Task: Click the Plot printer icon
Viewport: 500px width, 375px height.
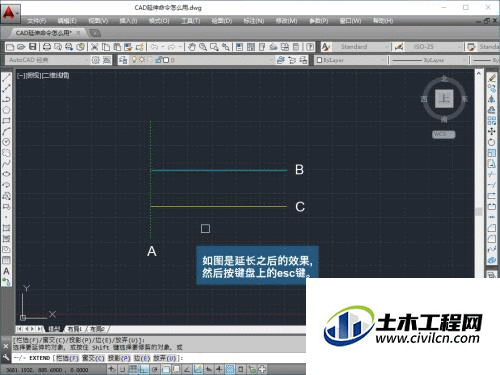Action: coord(47,47)
